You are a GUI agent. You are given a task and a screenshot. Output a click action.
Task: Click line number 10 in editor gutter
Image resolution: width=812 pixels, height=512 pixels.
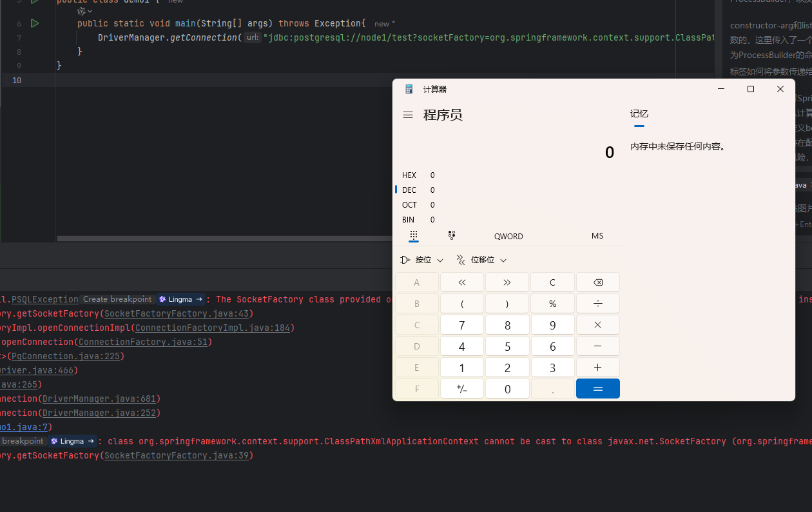[x=17, y=80]
